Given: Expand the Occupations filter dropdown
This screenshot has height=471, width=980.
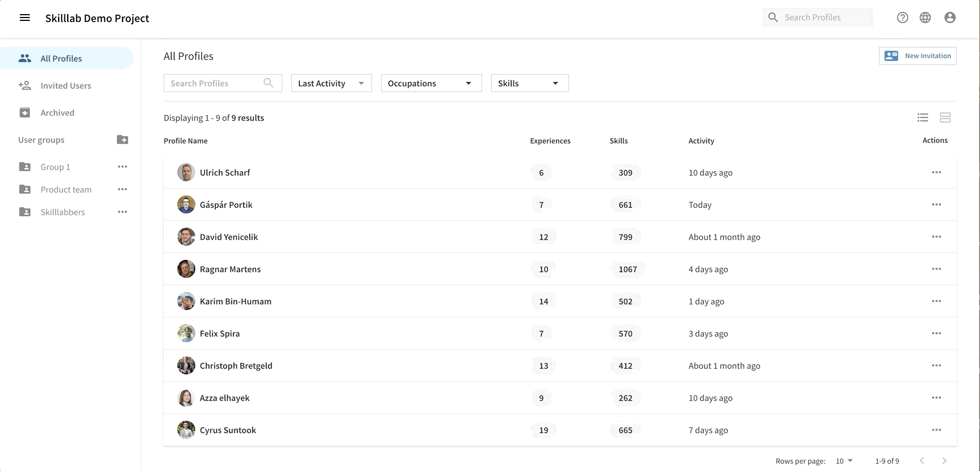Looking at the screenshot, I should tap(431, 83).
